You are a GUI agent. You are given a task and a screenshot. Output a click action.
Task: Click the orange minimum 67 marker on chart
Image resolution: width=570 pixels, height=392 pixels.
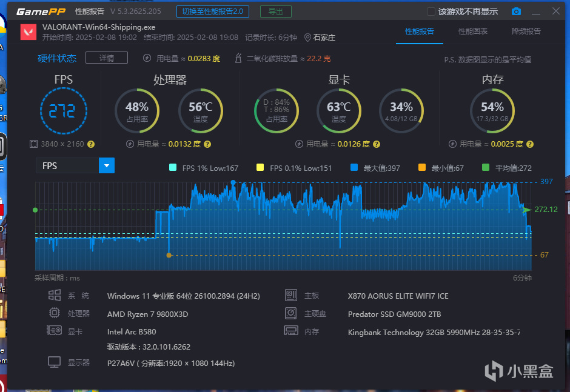point(169,256)
